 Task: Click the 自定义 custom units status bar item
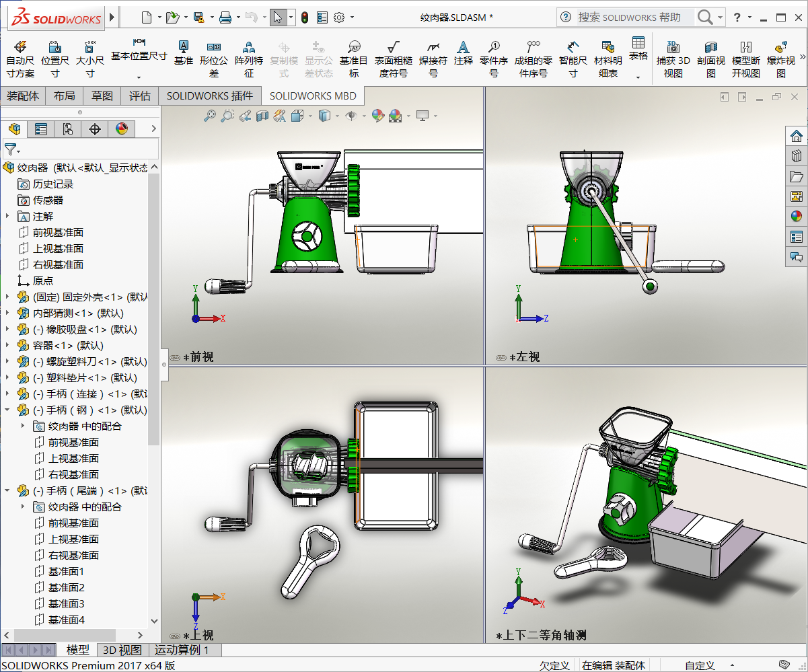700,665
